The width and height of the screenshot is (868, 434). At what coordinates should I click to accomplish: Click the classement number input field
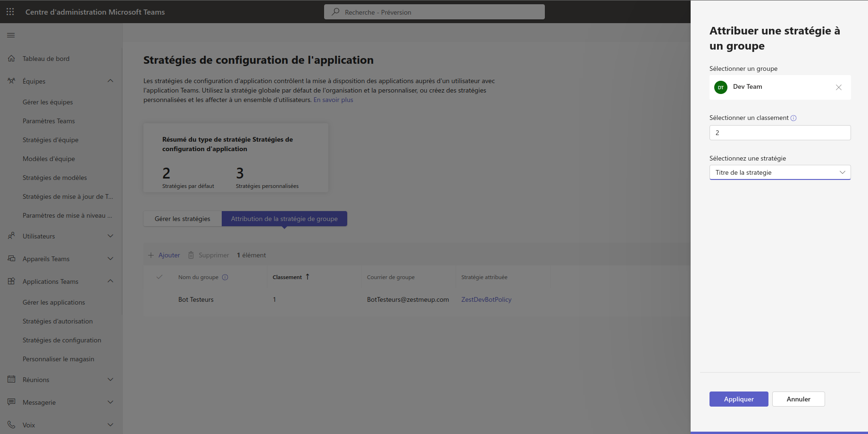[780, 133]
